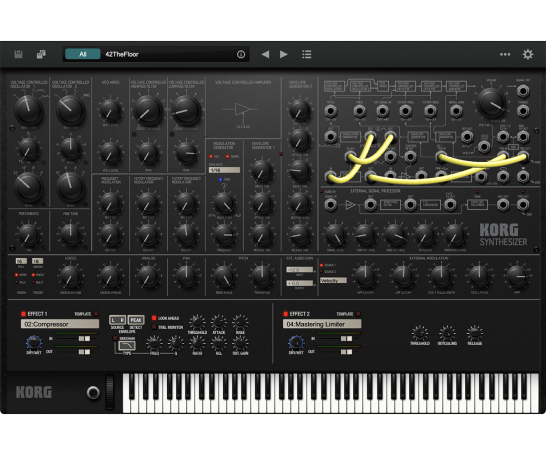Toggle the Modulation Generator Key LED switch
The height and width of the screenshot is (455, 546).
211,157
